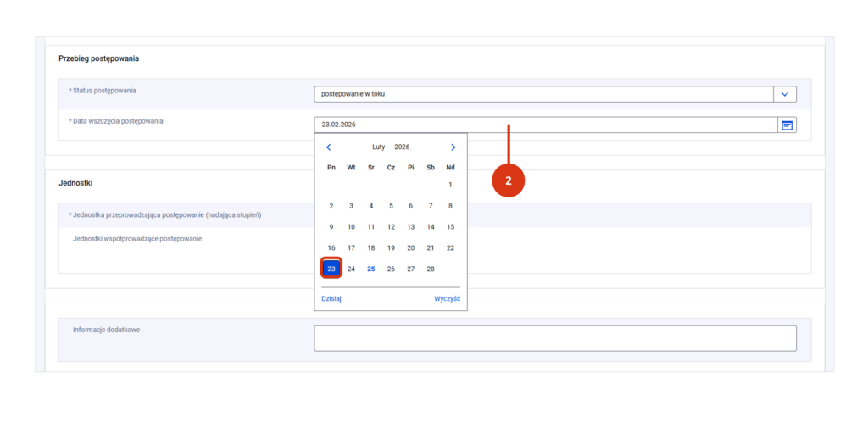Select the highlighted day 23 in calendar
Image resolution: width=868 pixels, height=433 pixels.
click(331, 269)
